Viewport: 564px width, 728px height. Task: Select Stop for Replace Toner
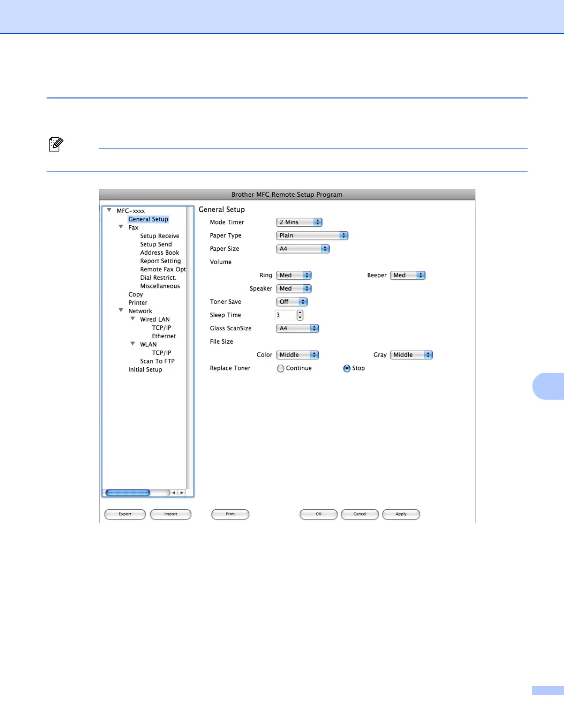347,369
